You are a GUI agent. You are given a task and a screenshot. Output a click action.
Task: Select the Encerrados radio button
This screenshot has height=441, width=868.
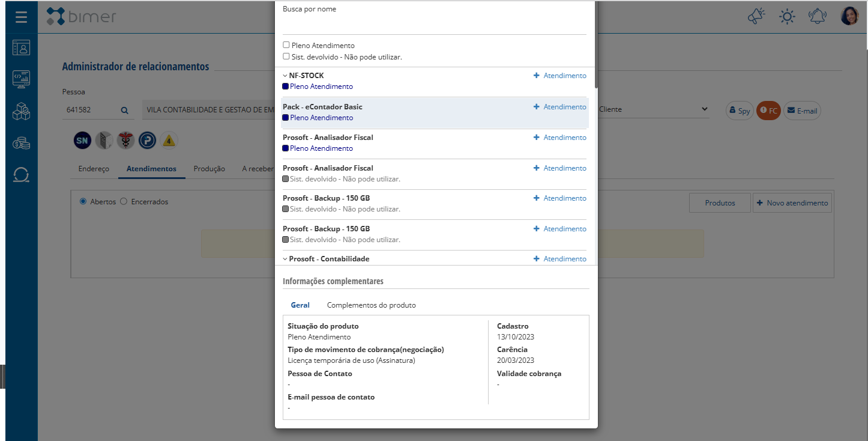tap(124, 202)
